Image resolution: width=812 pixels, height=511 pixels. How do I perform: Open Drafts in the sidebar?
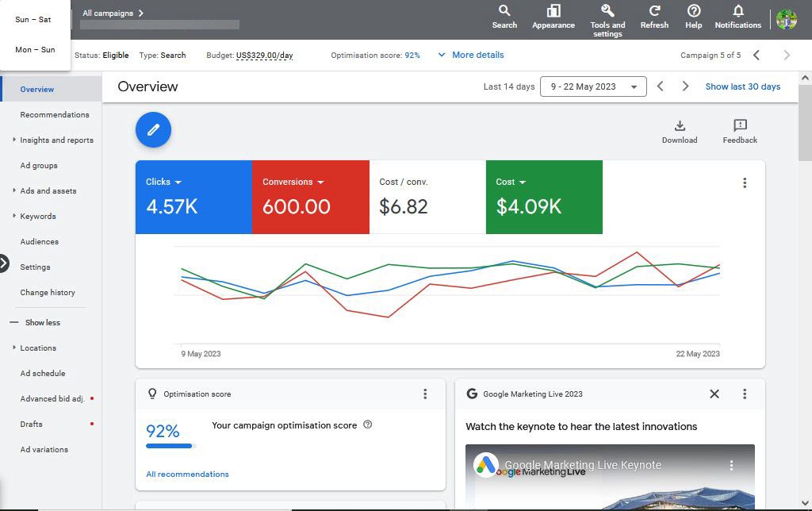click(31, 424)
